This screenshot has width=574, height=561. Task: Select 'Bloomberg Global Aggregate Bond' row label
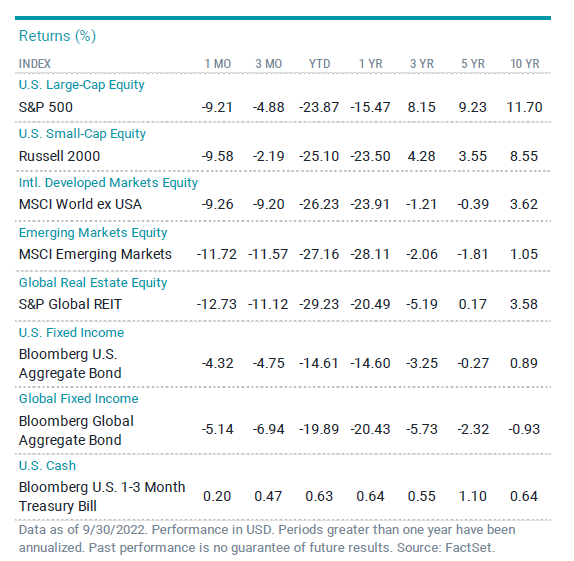tap(76, 431)
